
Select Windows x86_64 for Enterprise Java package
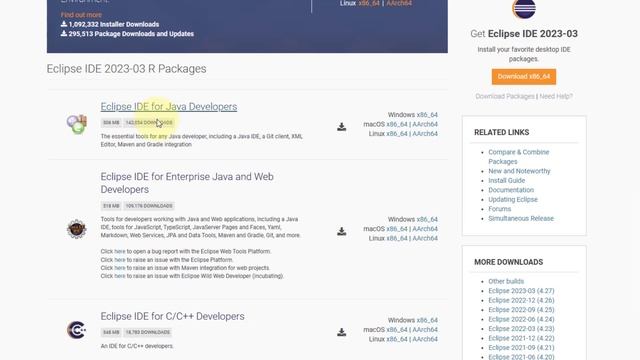point(427,220)
